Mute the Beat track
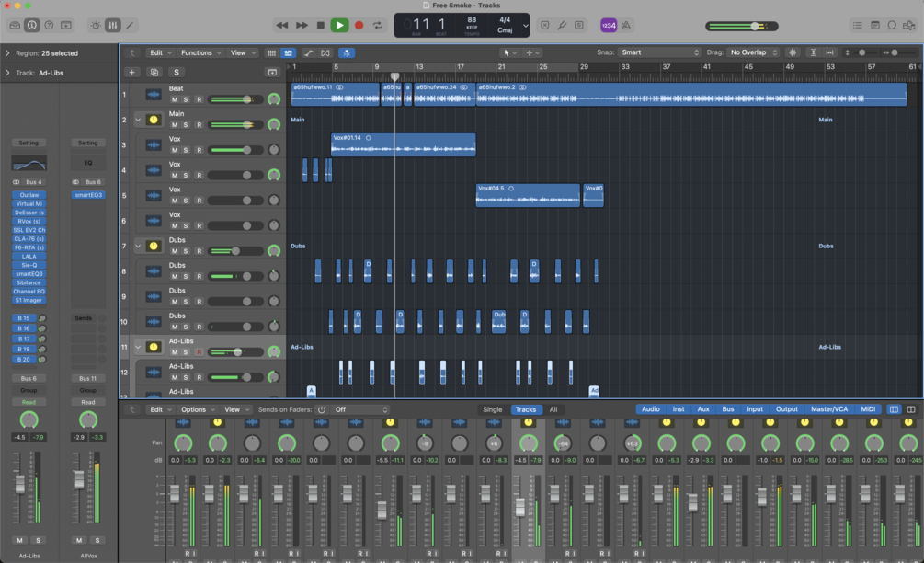This screenshot has width=924, height=563. click(175, 99)
